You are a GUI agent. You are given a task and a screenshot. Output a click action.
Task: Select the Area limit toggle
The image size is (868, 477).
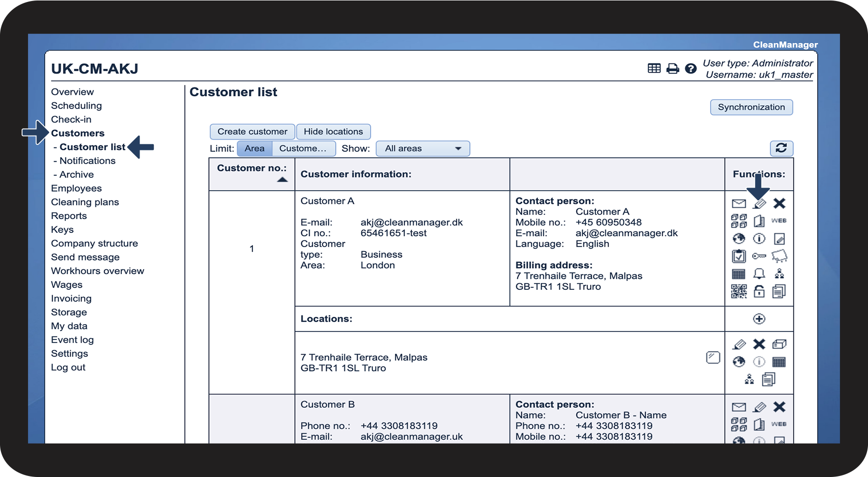(x=254, y=148)
